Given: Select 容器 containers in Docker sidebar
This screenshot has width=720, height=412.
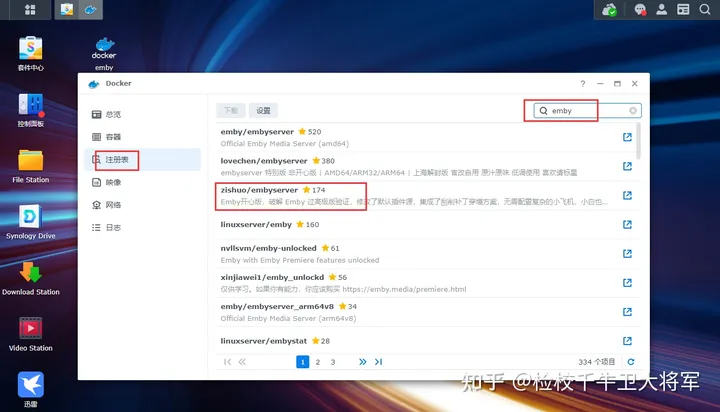Looking at the screenshot, I should click(143, 137).
